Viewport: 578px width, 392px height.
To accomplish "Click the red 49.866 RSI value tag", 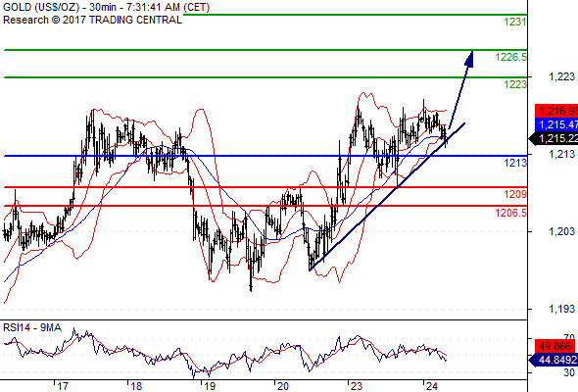I will pos(554,346).
